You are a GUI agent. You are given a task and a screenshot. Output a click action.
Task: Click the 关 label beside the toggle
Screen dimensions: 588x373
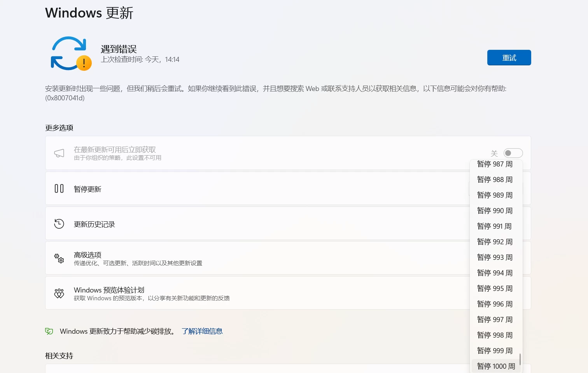494,153
